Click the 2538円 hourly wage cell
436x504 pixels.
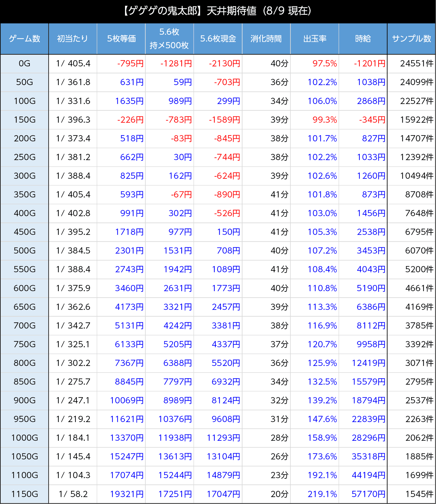[363, 232]
